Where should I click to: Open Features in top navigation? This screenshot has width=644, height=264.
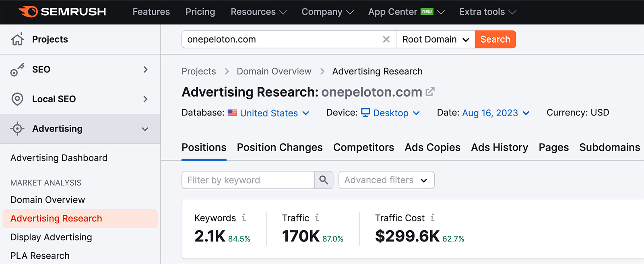click(151, 12)
